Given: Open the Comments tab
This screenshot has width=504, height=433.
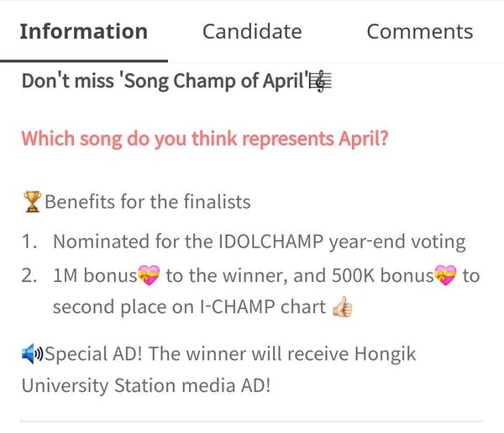Looking at the screenshot, I should click(x=420, y=32).
